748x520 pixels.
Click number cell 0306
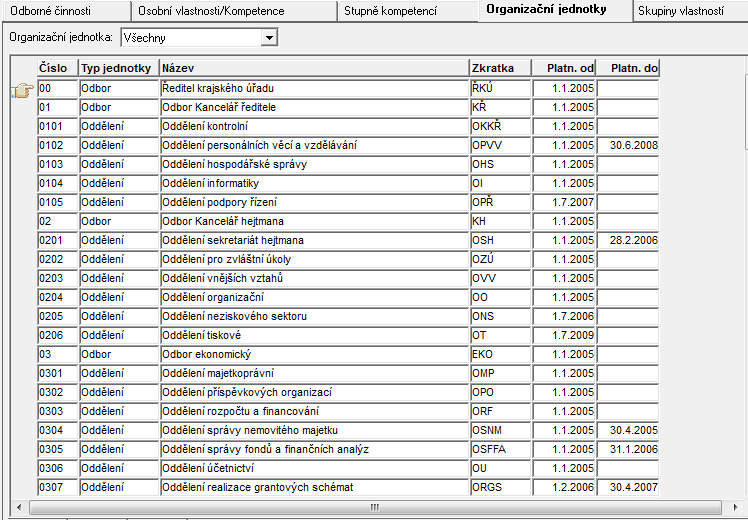(x=58, y=468)
